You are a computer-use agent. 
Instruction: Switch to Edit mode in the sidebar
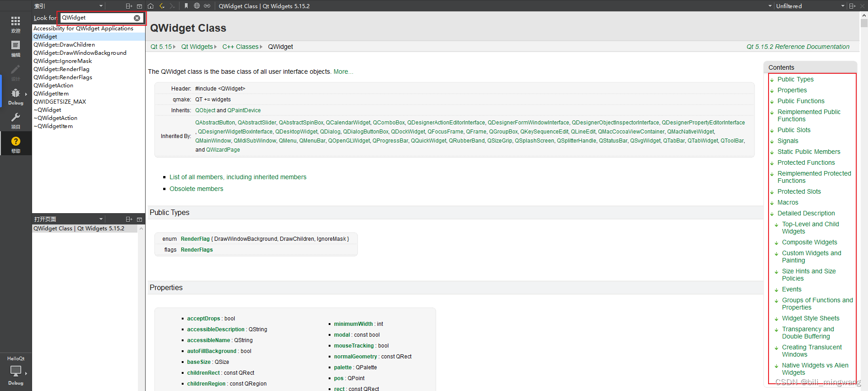click(x=16, y=48)
